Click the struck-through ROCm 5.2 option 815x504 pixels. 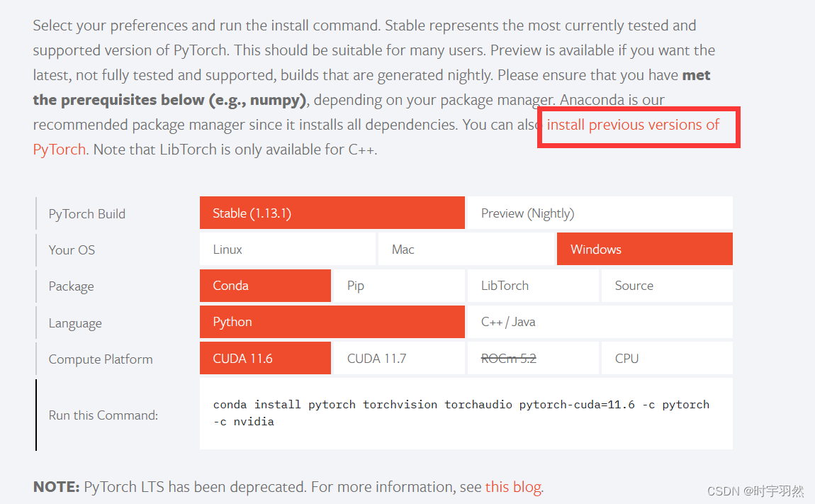point(533,359)
